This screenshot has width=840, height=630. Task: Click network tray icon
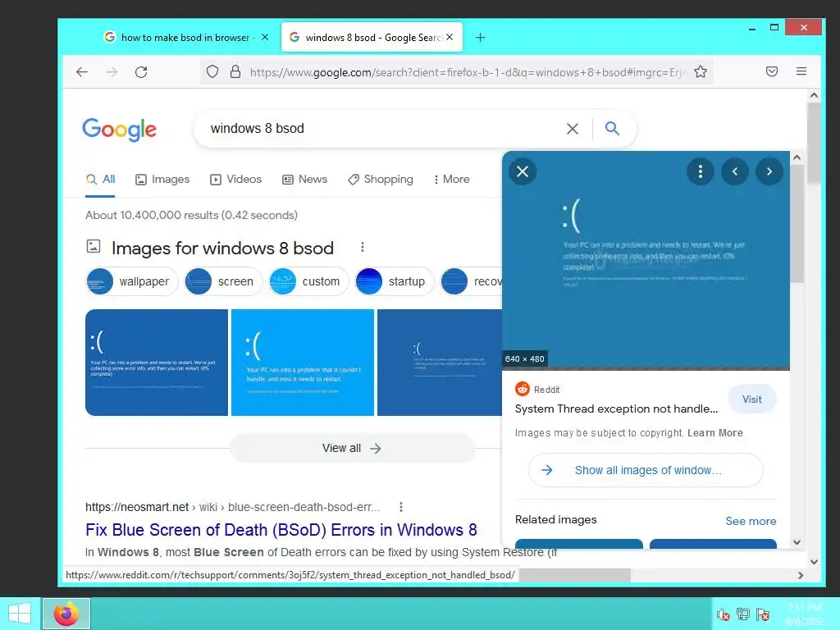[x=743, y=614]
